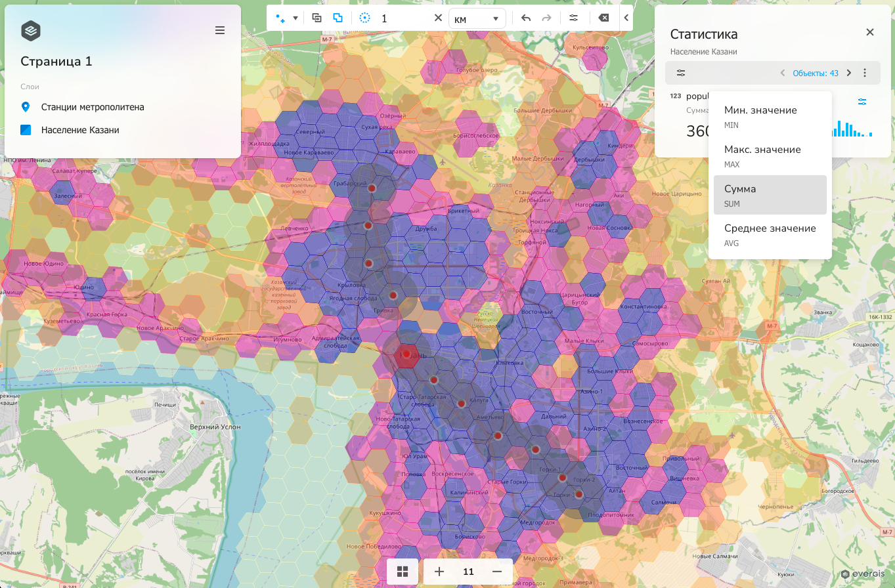
Task: Select the Станции метрополитена layer
Action: (x=93, y=107)
